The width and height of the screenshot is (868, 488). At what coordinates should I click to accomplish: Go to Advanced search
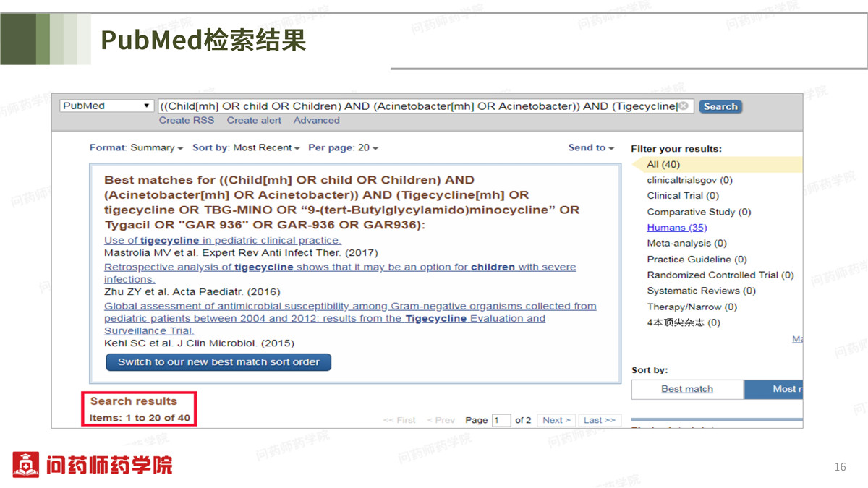(316, 120)
